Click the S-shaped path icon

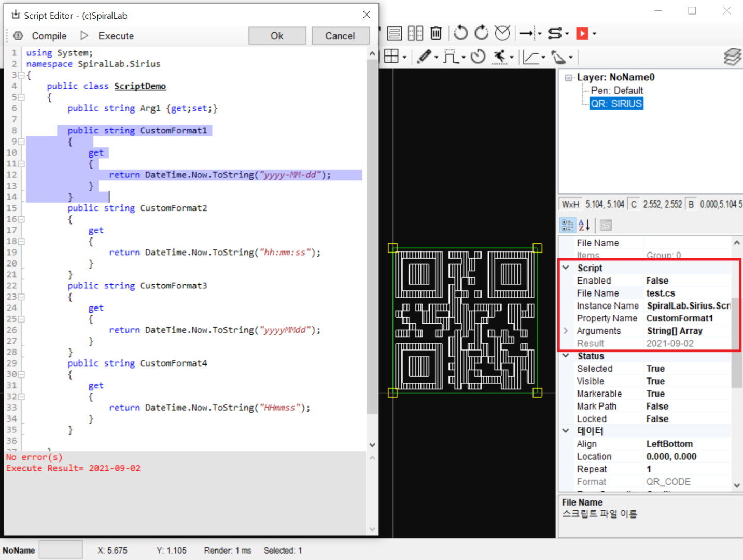coord(555,34)
